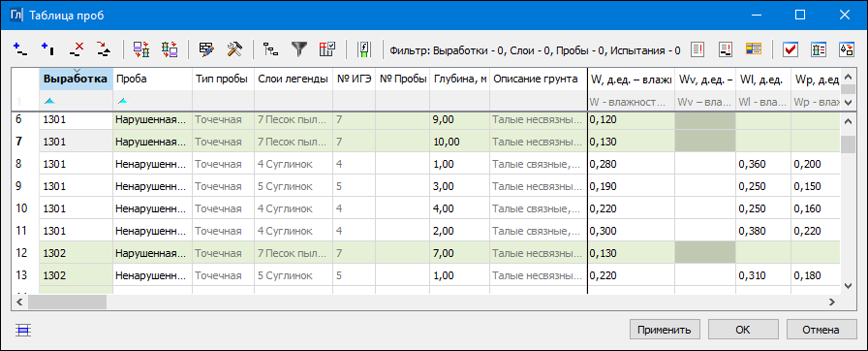Toggle the red checkmark icon in toolbar
The width and height of the screenshot is (868, 351).
coord(790,49)
